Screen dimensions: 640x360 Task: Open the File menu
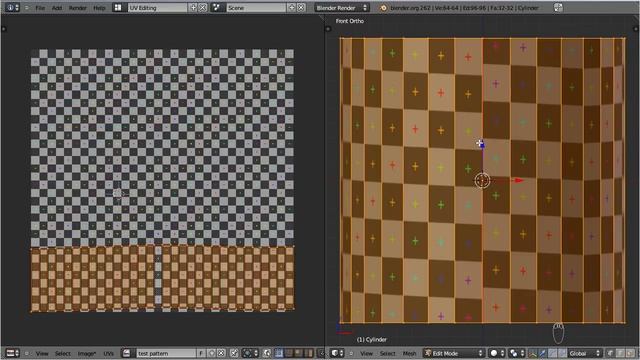point(40,8)
